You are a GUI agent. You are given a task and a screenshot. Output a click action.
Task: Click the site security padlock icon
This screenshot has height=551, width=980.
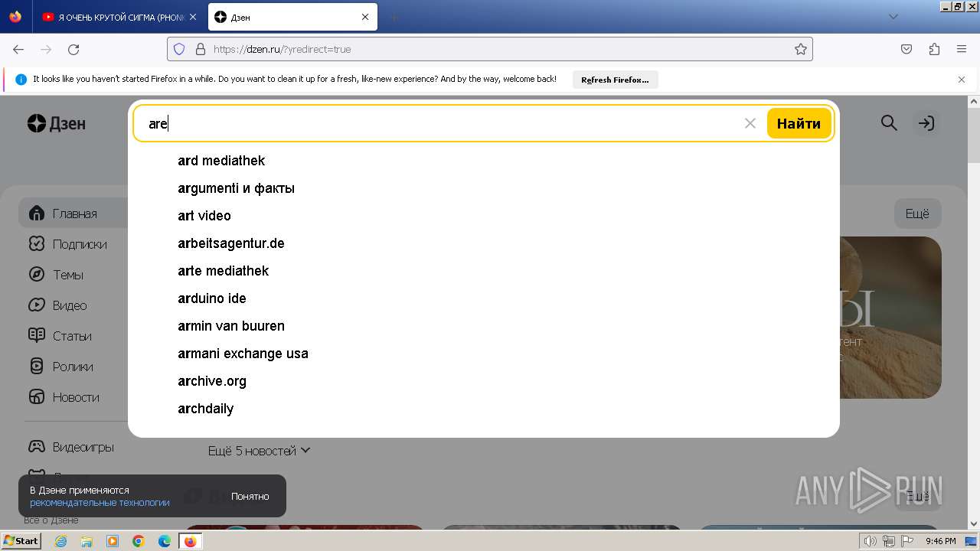201,49
